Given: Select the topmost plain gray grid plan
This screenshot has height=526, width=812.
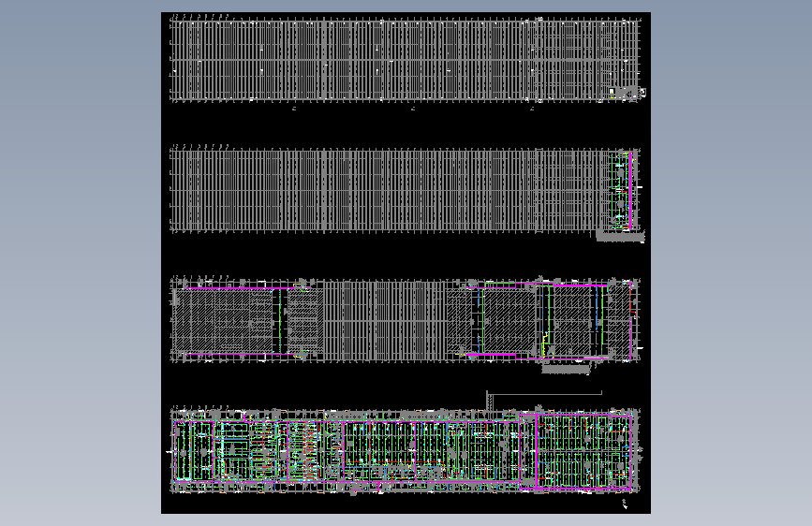Looking at the screenshot, I should tap(407, 60).
